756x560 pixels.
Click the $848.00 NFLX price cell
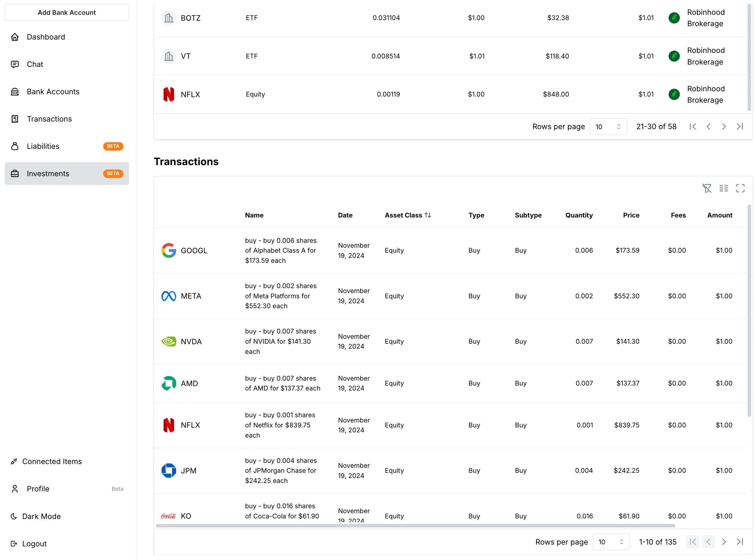556,94
